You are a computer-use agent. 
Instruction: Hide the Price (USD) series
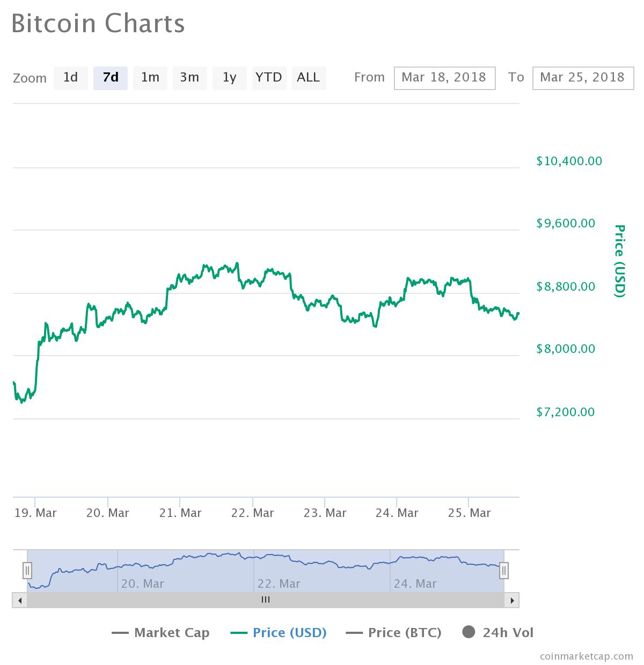[x=279, y=633]
